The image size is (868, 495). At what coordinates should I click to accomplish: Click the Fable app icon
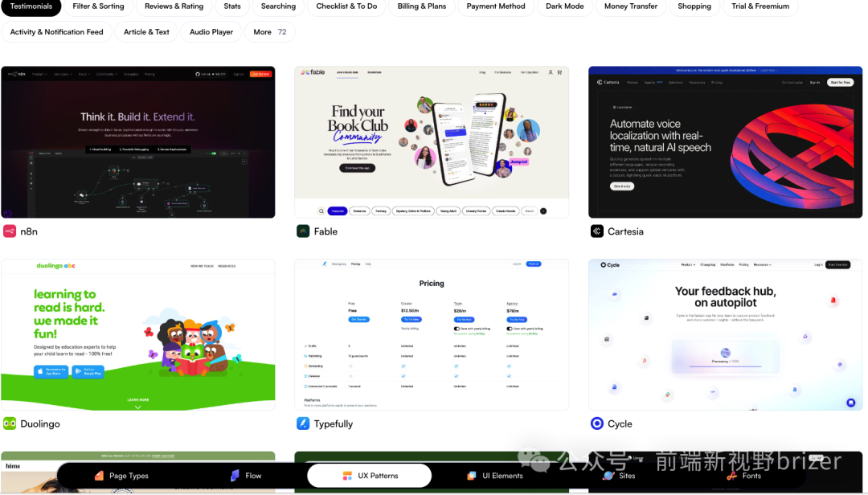click(303, 231)
